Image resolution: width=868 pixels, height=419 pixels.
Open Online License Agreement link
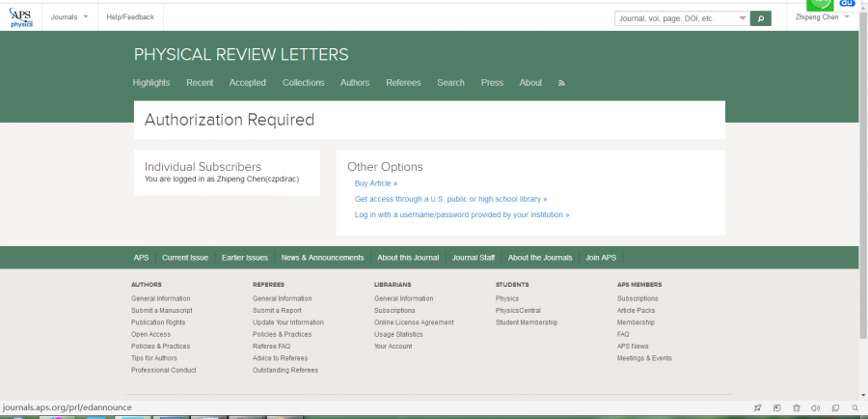414,322
